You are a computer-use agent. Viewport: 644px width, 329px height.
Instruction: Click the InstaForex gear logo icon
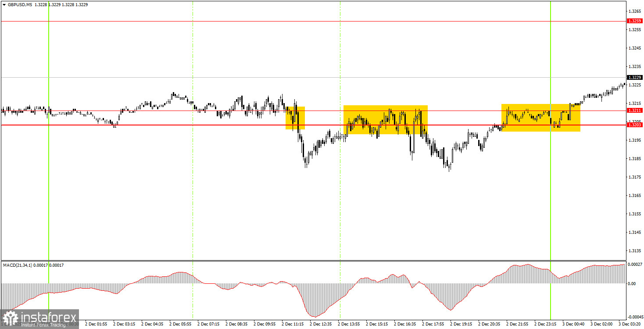[x=10, y=317]
